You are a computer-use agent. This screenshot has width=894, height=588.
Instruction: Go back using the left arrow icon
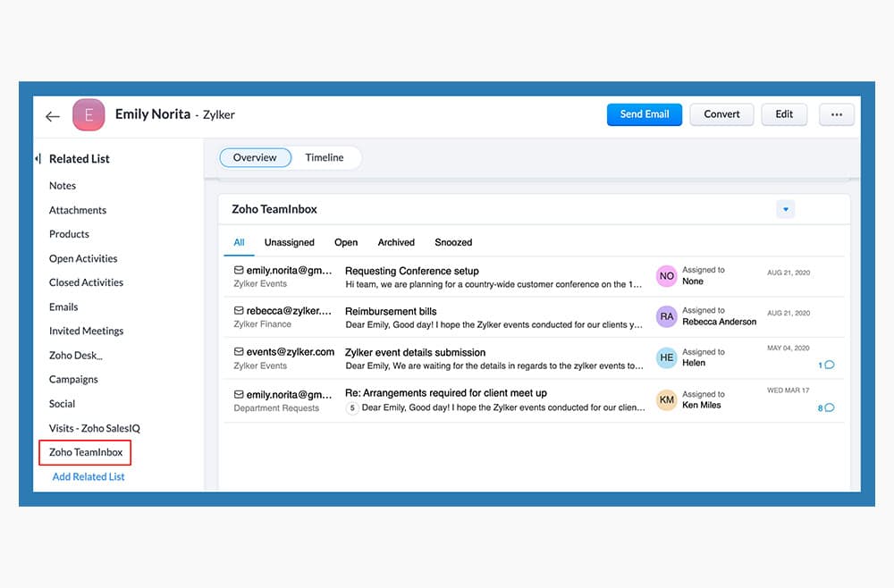[x=53, y=116]
